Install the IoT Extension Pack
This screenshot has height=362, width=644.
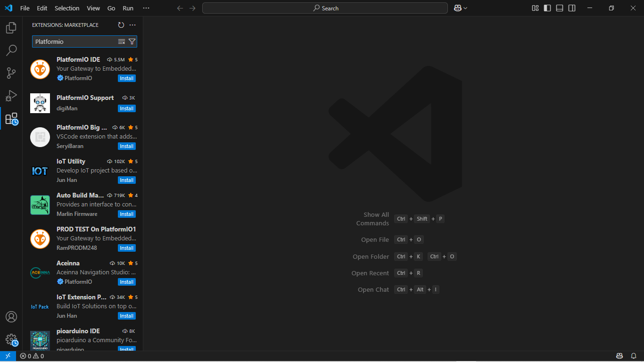tap(127, 316)
